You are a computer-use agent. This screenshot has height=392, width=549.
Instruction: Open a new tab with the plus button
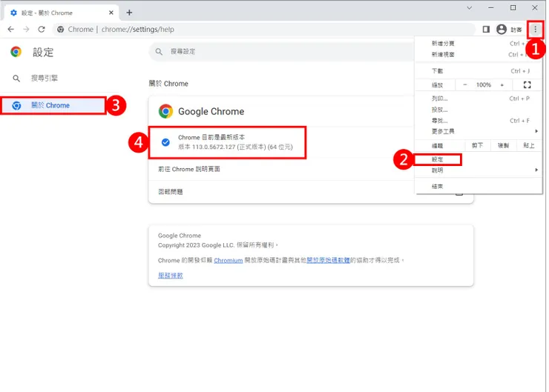pyautogui.click(x=130, y=13)
